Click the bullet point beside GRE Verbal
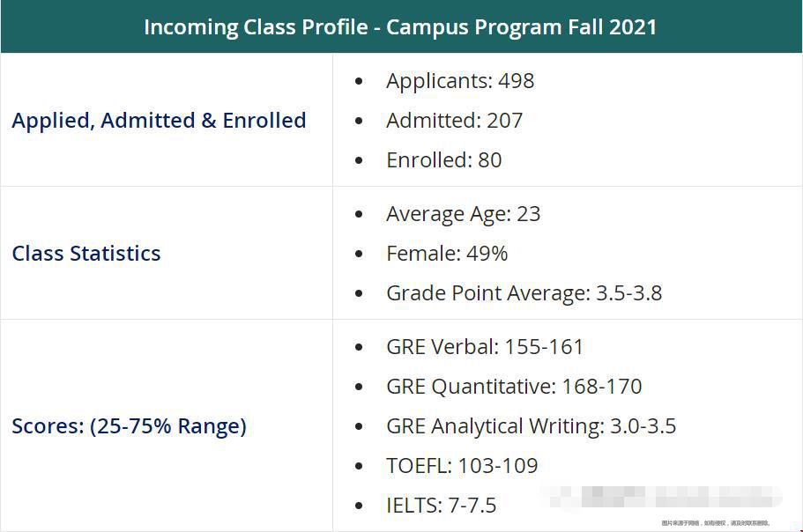803x532 pixels. click(x=359, y=347)
